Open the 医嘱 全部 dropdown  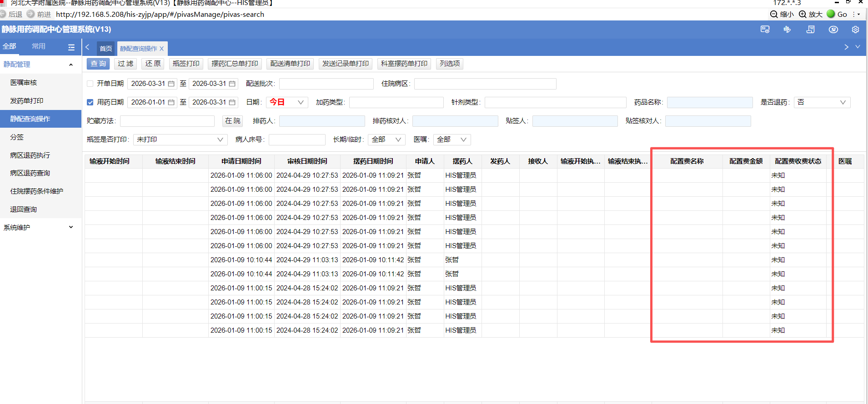pyautogui.click(x=452, y=140)
